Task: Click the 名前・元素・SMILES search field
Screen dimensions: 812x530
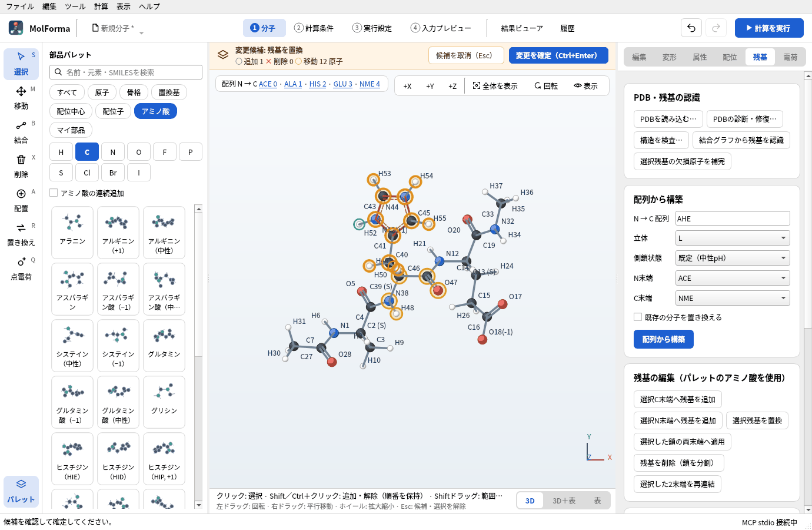Action: (x=126, y=72)
